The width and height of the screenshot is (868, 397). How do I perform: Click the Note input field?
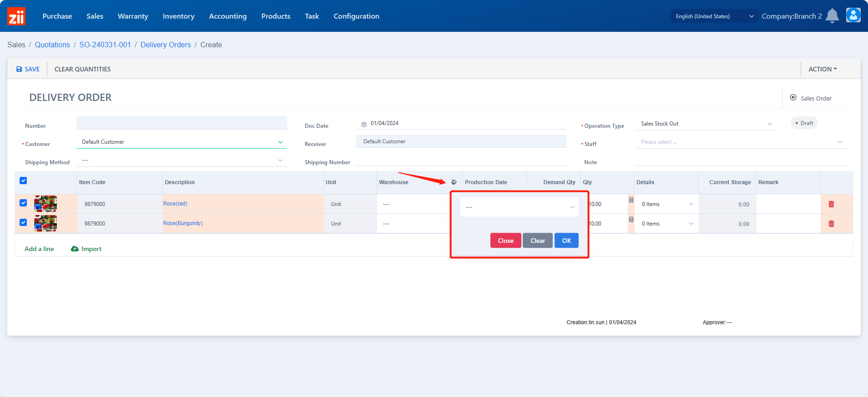(x=741, y=161)
